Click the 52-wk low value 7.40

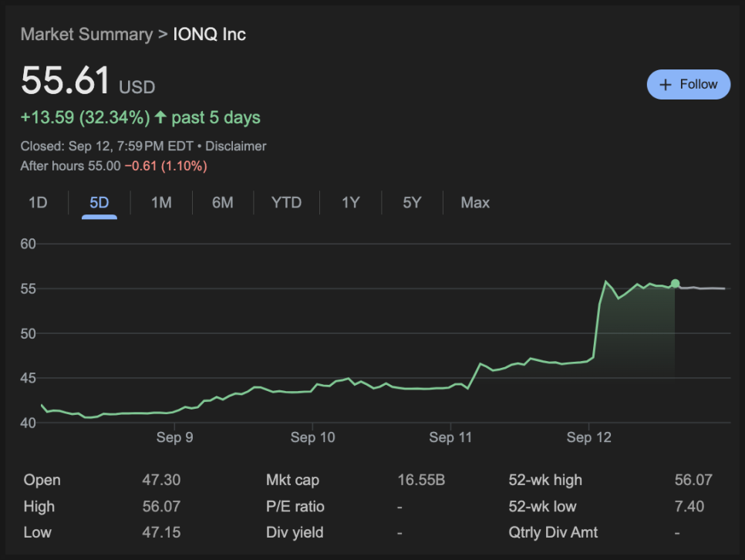point(689,506)
